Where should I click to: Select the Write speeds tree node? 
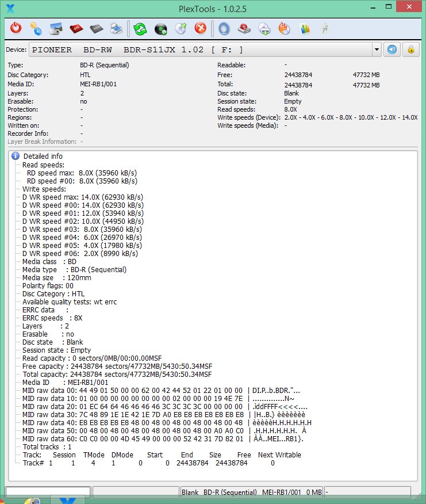click(44, 189)
